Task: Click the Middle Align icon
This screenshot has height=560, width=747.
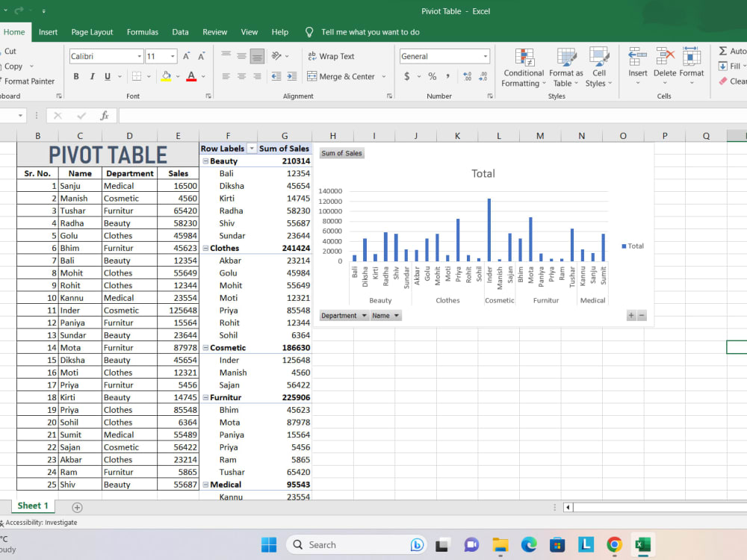Action: pyautogui.click(x=241, y=56)
